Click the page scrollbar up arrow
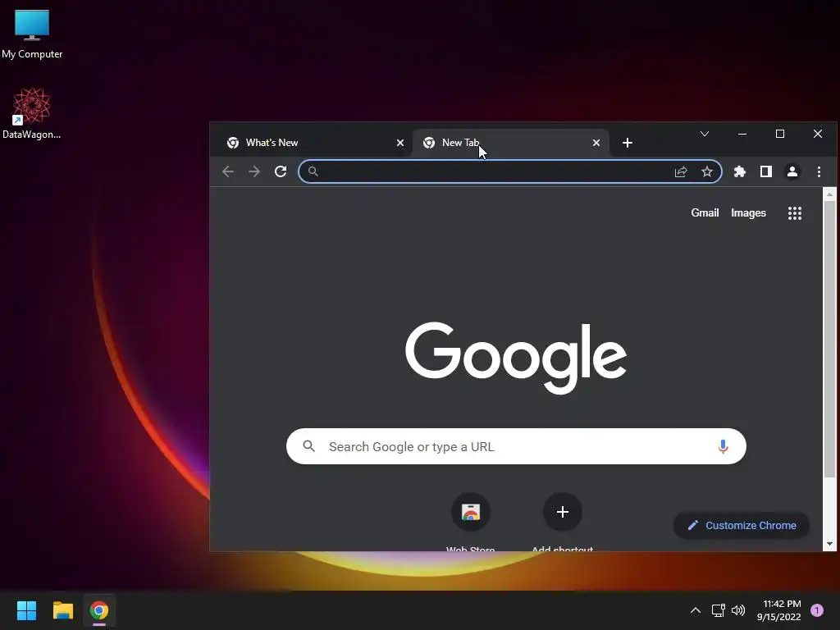The height and width of the screenshot is (630, 840). click(x=830, y=194)
